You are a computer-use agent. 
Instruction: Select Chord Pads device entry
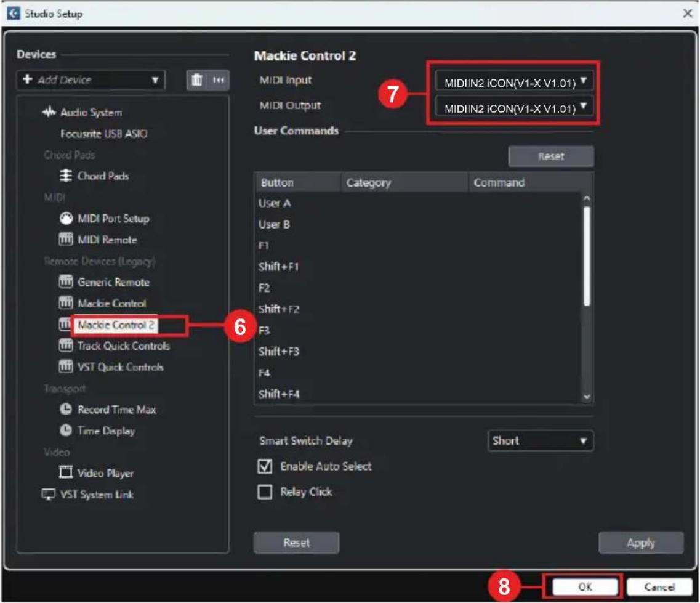103,176
